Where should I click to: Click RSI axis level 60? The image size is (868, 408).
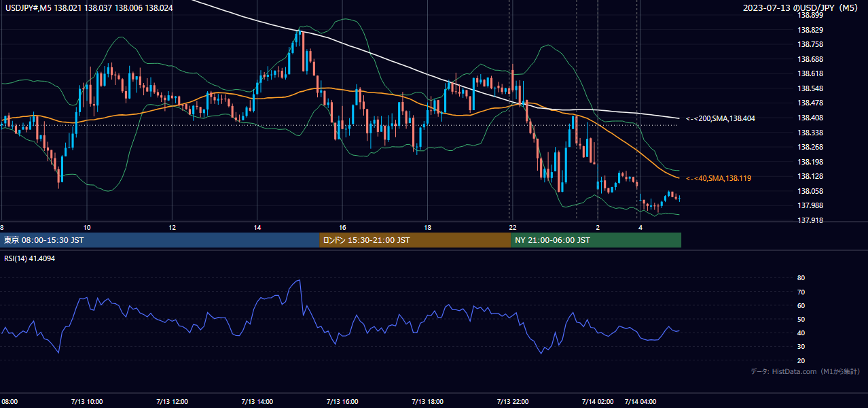click(x=801, y=305)
